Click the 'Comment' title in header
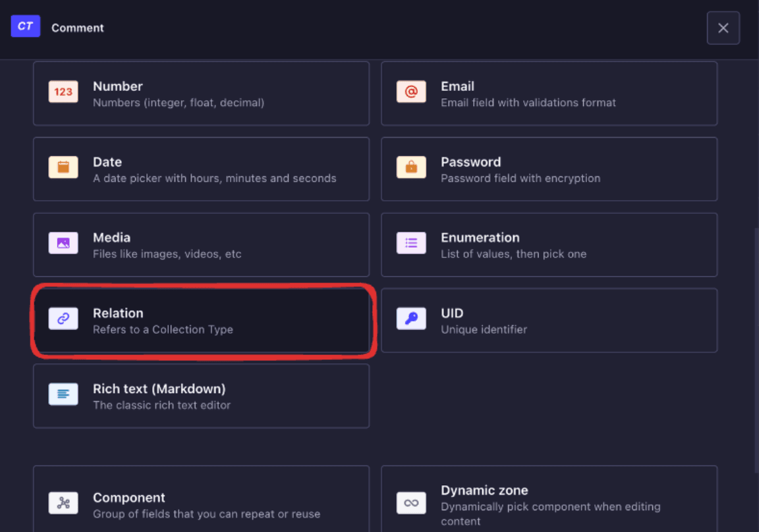 [78, 28]
